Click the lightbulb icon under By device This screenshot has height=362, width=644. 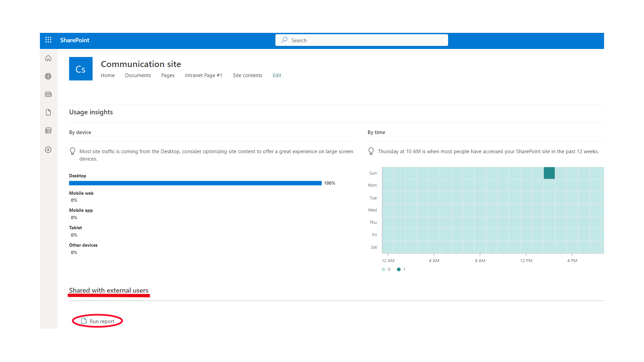pos(72,151)
